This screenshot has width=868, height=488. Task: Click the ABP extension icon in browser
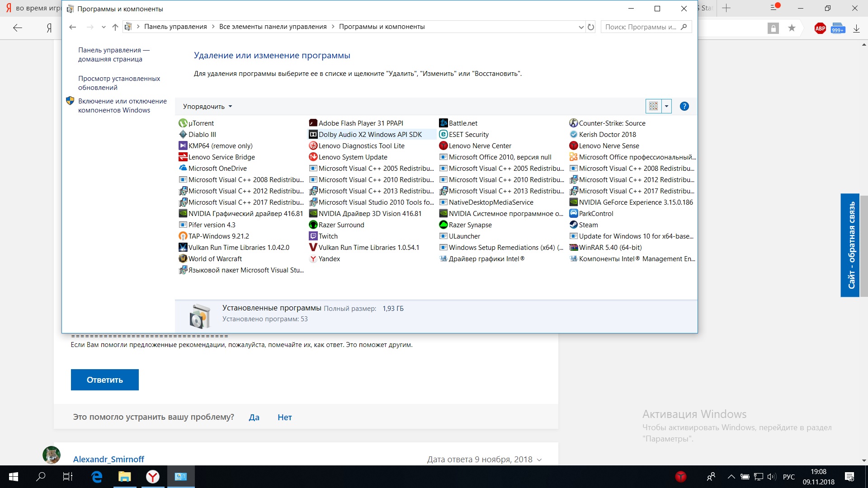tap(820, 28)
